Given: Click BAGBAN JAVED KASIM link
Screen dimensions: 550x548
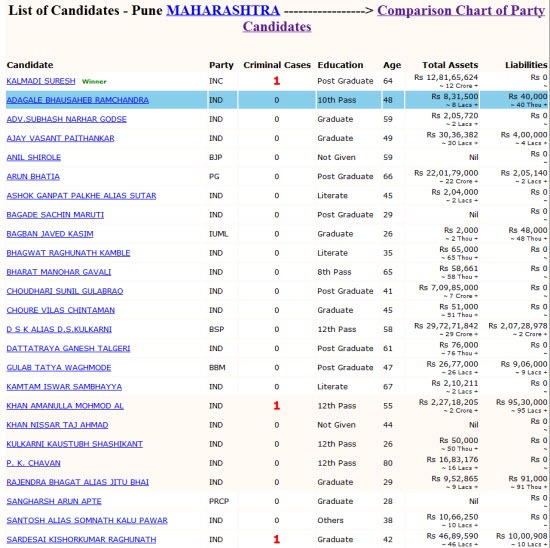Looking at the screenshot, I should coord(50,234).
